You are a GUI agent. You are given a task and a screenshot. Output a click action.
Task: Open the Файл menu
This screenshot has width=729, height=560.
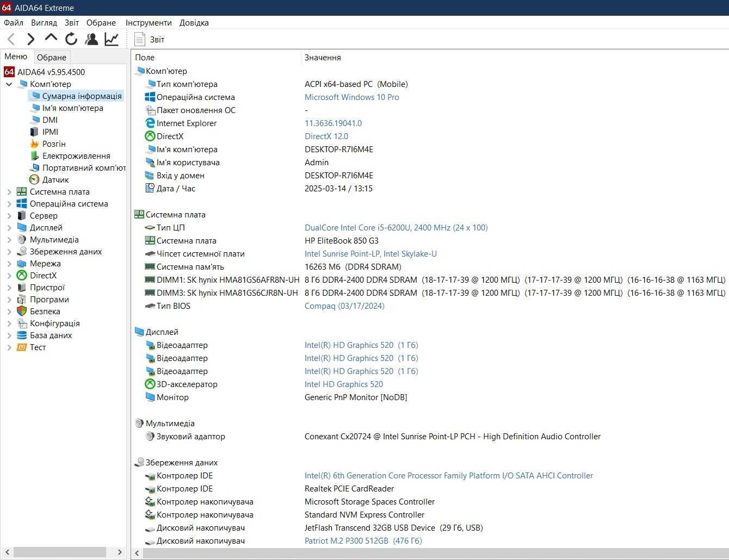[x=14, y=23]
